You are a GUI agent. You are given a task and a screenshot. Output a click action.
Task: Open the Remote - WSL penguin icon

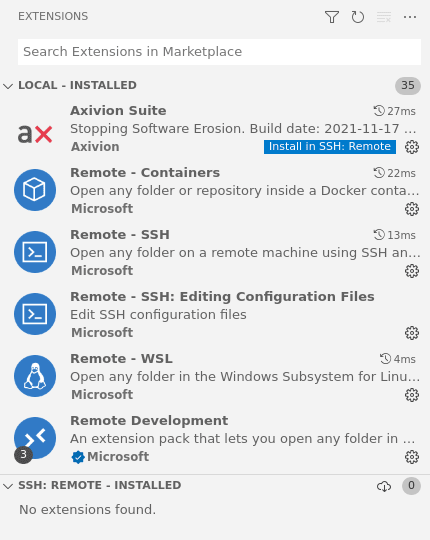(35, 376)
